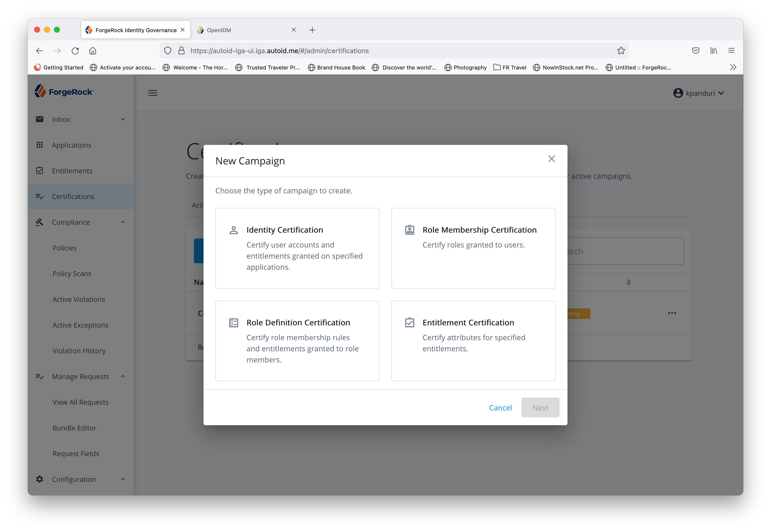Close the New Campaign dialog with the X icon
Screen dimensions: 771x532
(x=551, y=159)
